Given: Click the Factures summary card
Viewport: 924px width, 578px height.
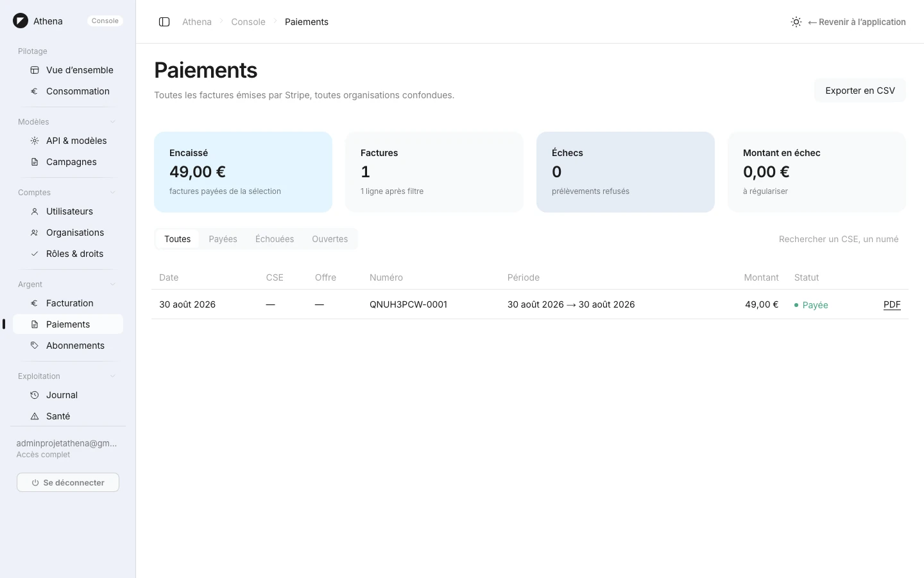Looking at the screenshot, I should (x=434, y=172).
